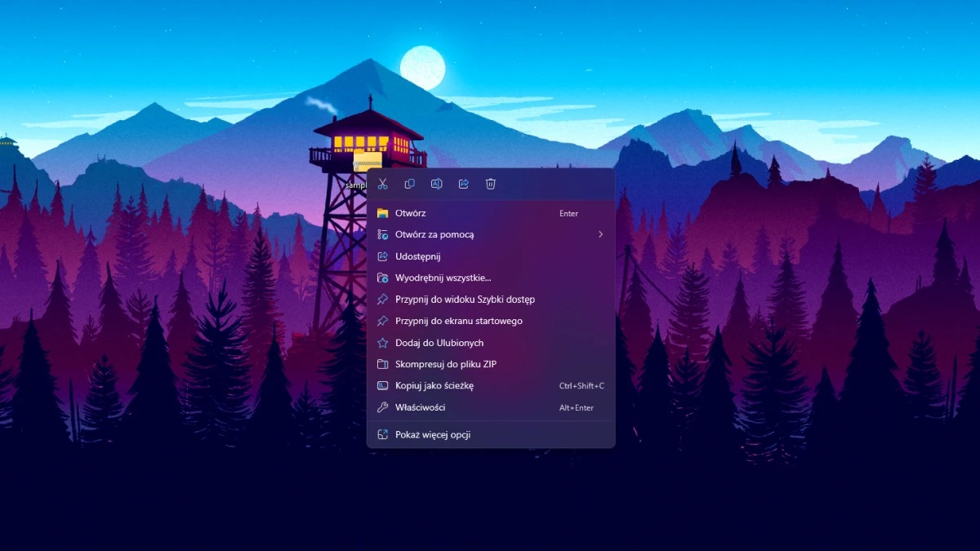Click the extract icon beside Wyodrębnij wszystkie
Screen dimensions: 980x551
pos(383,278)
